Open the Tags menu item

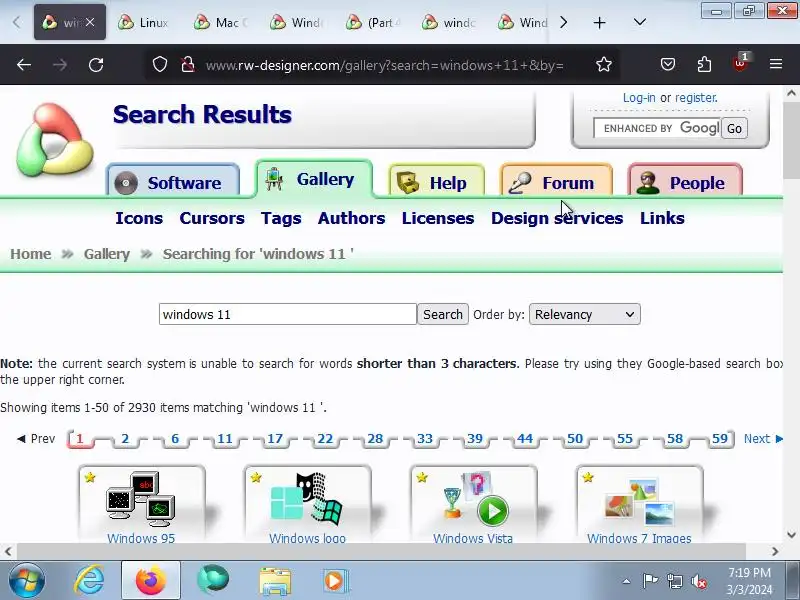pos(281,218)
